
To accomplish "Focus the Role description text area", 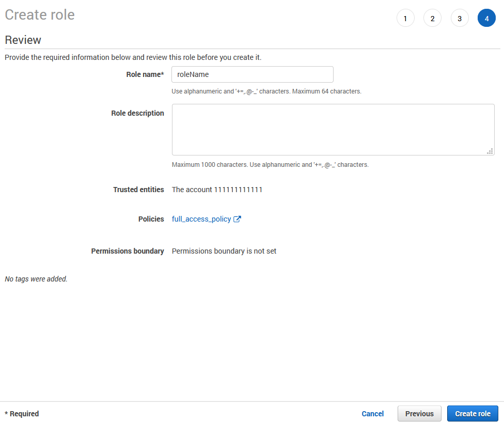I will pos(333,129).
